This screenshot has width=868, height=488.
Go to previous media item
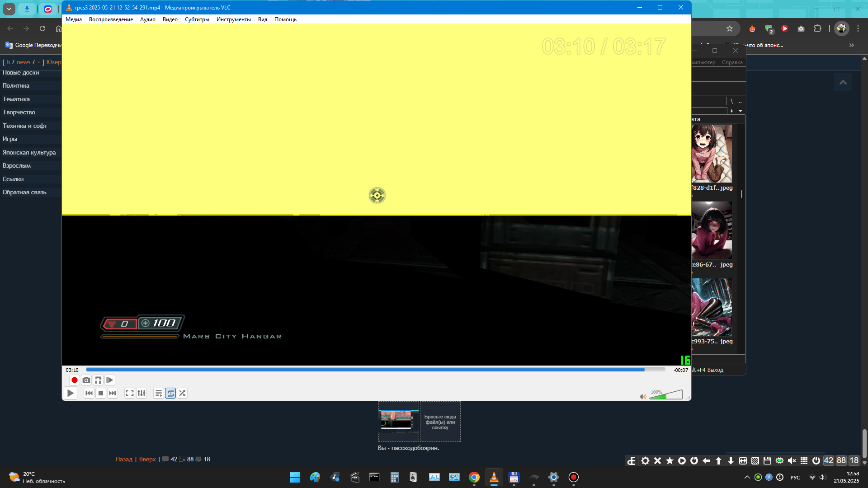(89, 393)
